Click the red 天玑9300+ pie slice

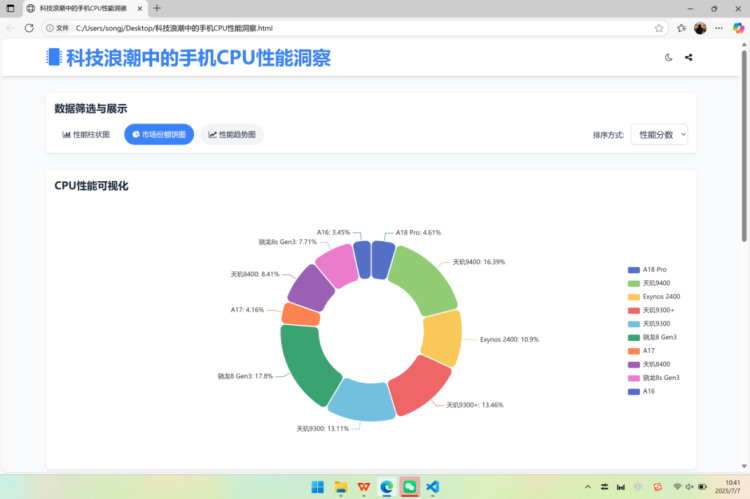tap(420, 385)
